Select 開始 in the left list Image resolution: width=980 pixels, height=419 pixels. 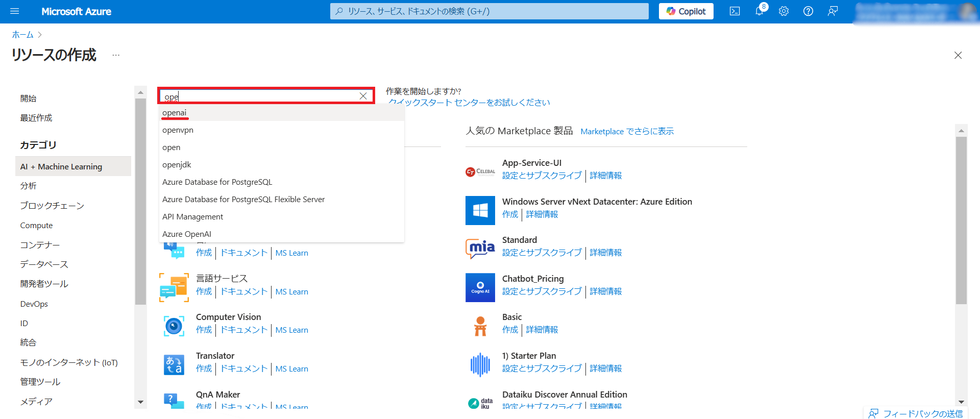click(73, 98)
